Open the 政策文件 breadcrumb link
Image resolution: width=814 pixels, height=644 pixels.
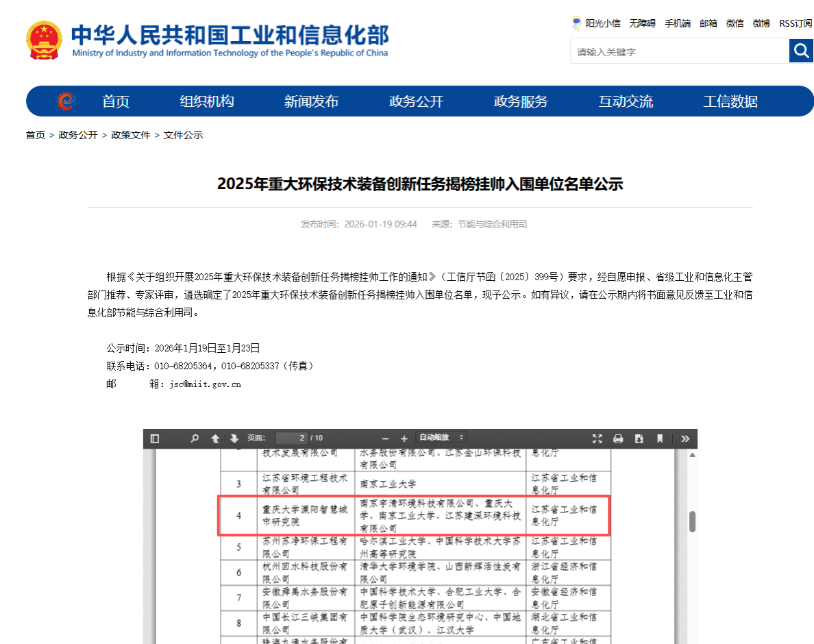coord(132,135)
